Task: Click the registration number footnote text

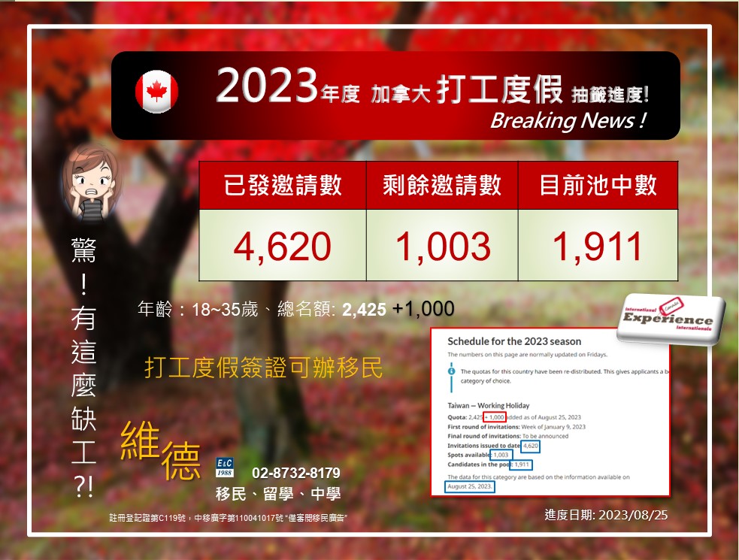Action: point(228,518)
